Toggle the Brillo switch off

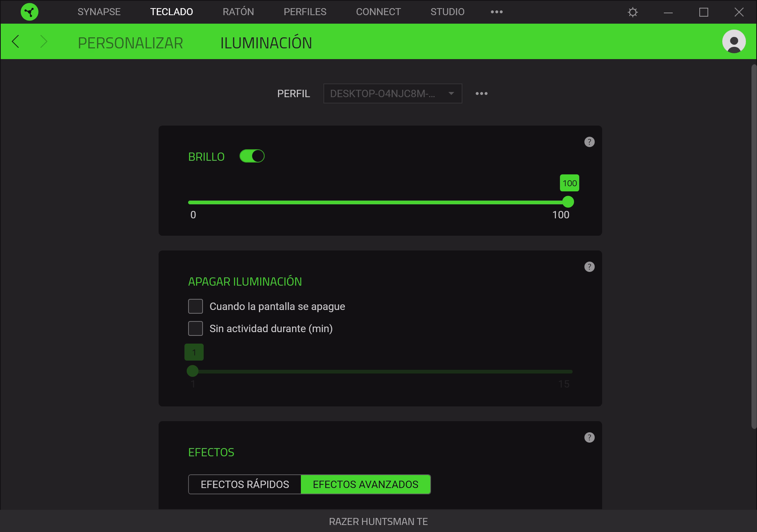pyautogui.click(x=252, y=156)
